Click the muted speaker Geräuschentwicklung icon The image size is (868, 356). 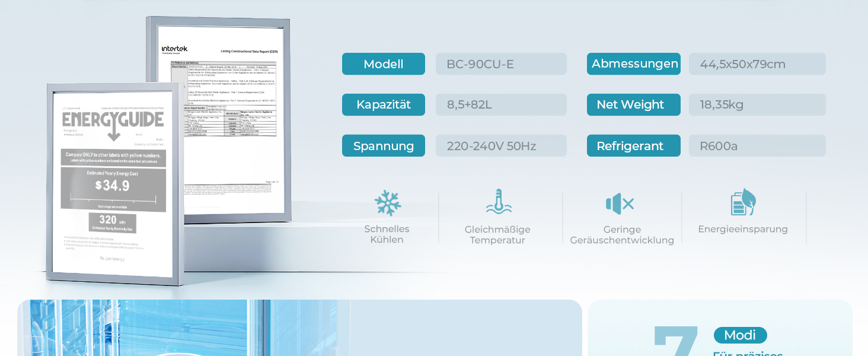click(x=620, y=204)
